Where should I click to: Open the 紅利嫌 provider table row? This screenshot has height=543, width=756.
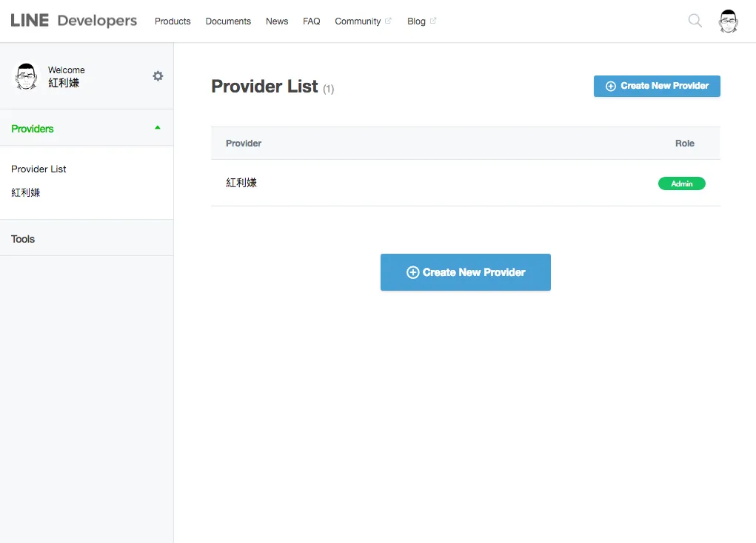tap(241, 183)
